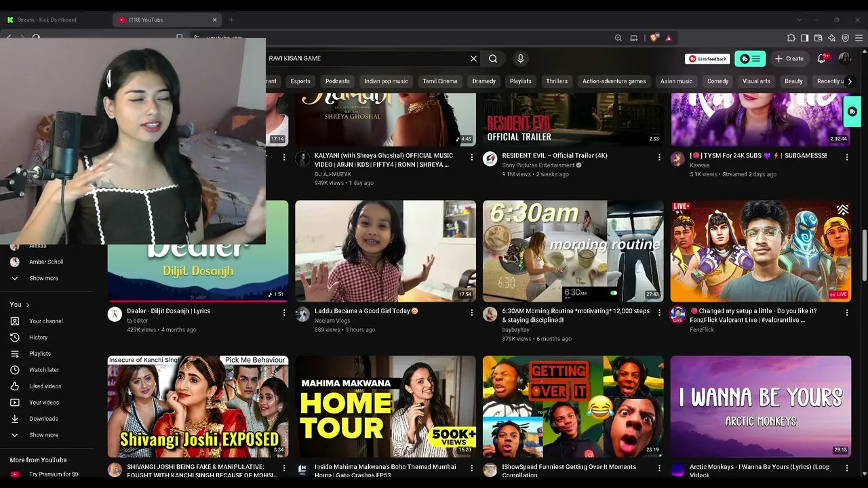
Task: Click the Create button
Action: (789, 59)
